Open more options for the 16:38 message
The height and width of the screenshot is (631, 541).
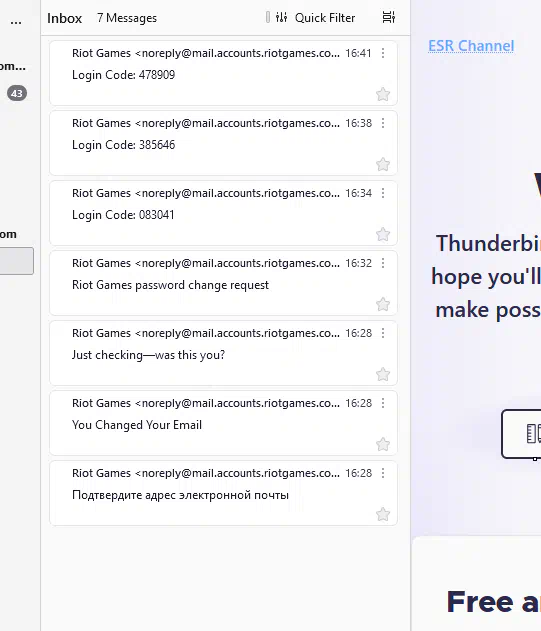point(383,123)
